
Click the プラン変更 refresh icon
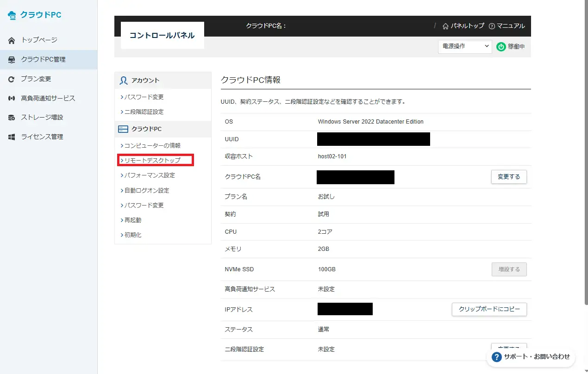click(x=12, y=79)
